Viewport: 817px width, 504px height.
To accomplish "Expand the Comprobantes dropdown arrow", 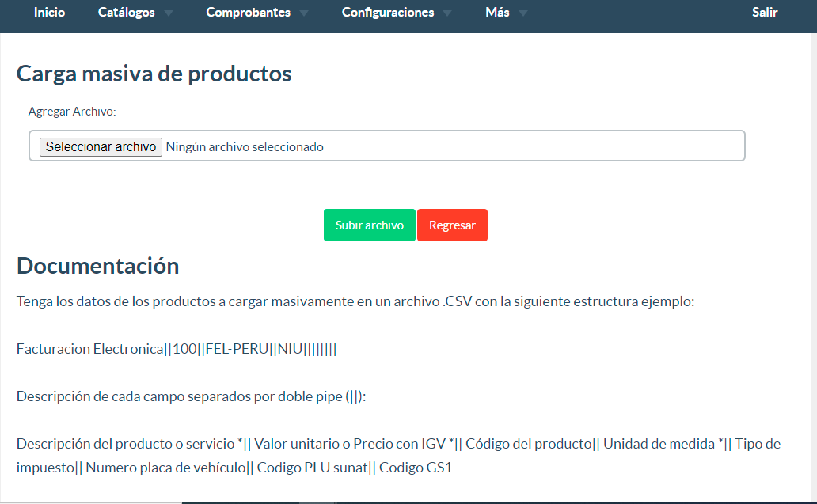I will tap(304, 13).
